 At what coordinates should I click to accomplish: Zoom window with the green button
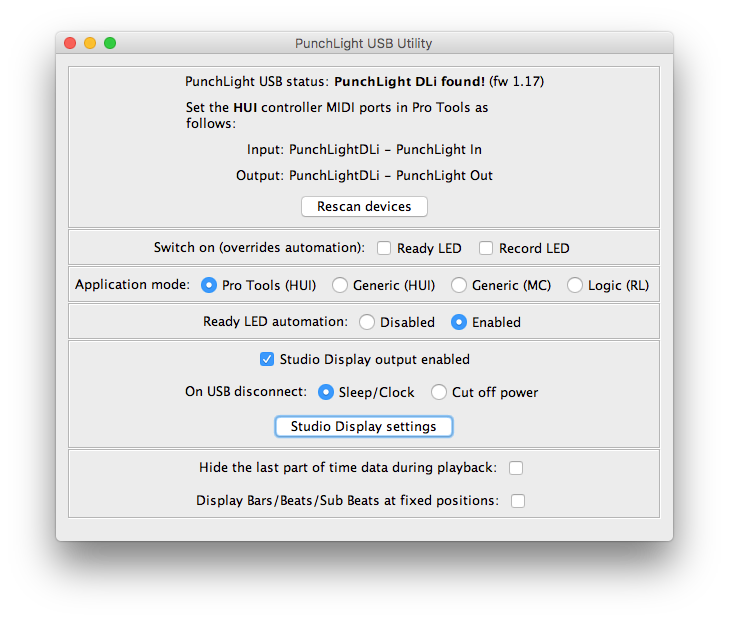[x=110, y=43]
